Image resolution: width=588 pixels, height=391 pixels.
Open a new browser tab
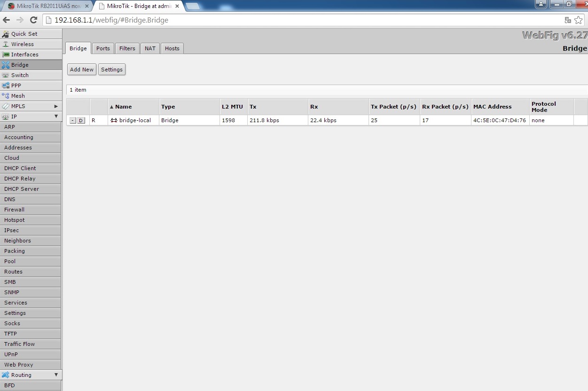tap(193, 6)
